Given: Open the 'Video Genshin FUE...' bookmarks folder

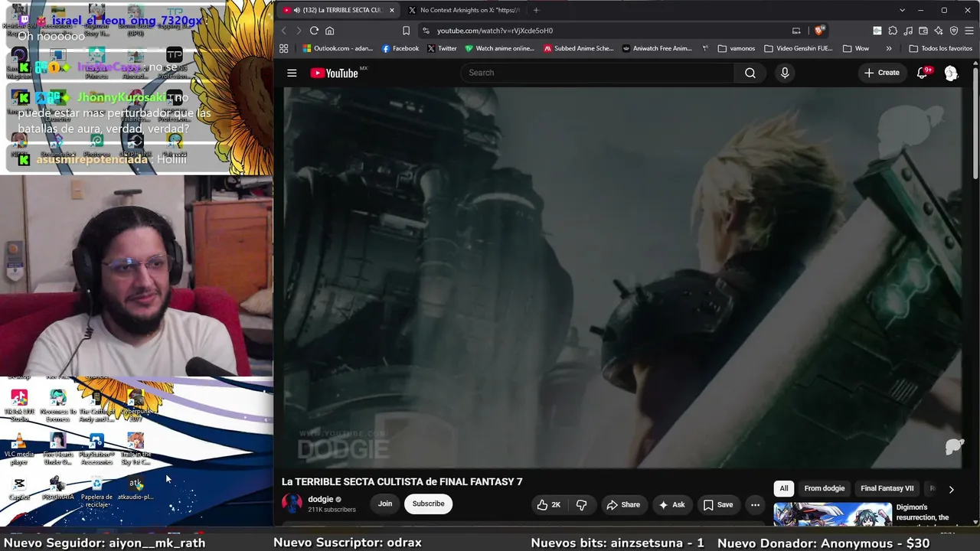Looking at the screenshot, I should click(x=799, y=48).
